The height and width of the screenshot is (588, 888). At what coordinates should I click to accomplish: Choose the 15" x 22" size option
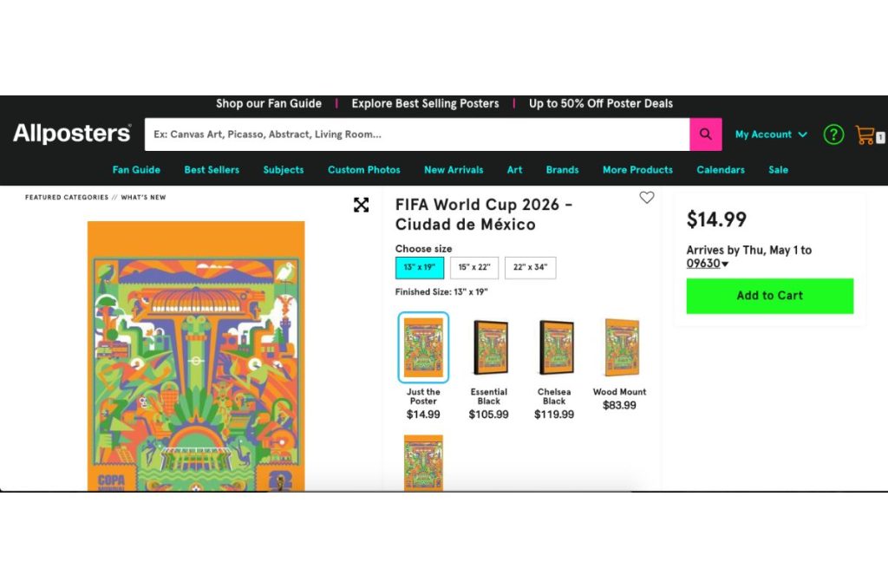click(x=474, y=267)
